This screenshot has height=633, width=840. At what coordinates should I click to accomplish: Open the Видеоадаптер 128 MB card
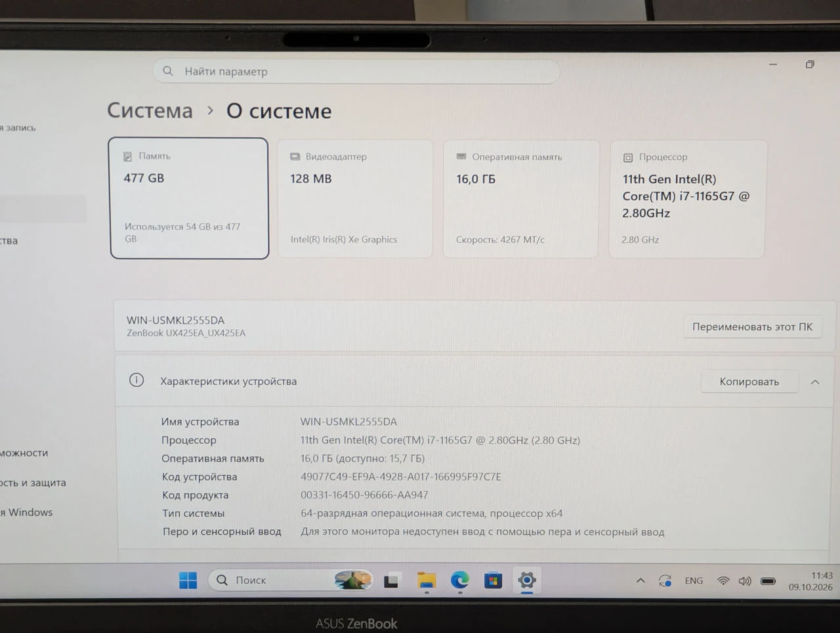(355, 198)
